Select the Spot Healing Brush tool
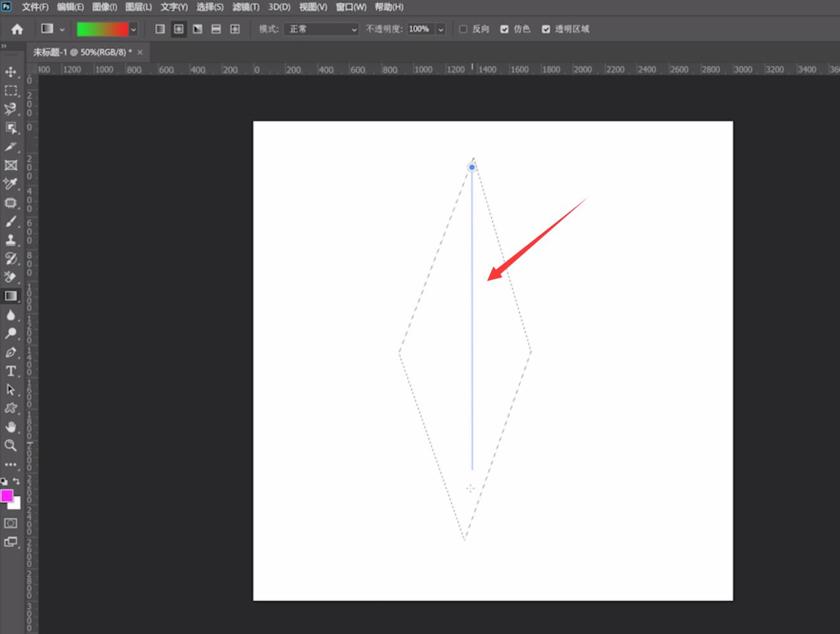840x634 pixels. click(x=11, y=203)
